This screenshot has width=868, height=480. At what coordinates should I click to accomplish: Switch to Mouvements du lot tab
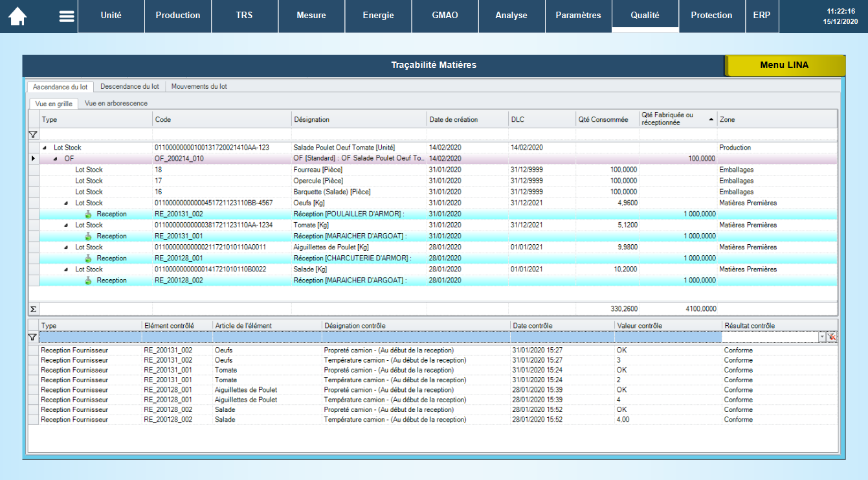[x=199, y=86]
